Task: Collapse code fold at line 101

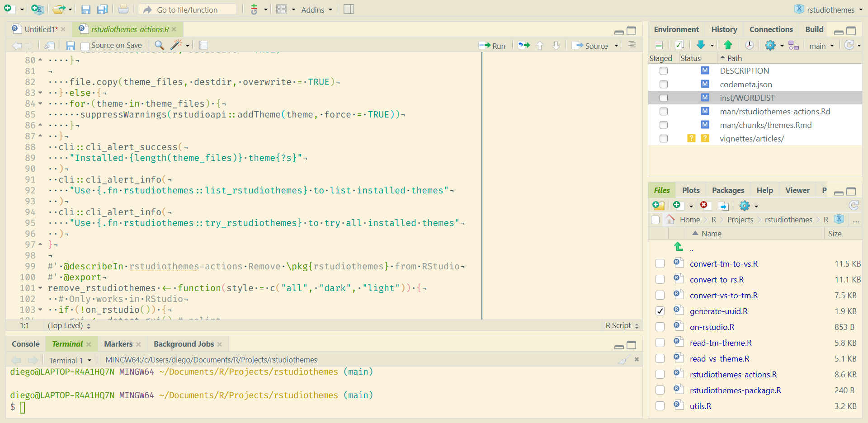Action: tap(40, 288)
